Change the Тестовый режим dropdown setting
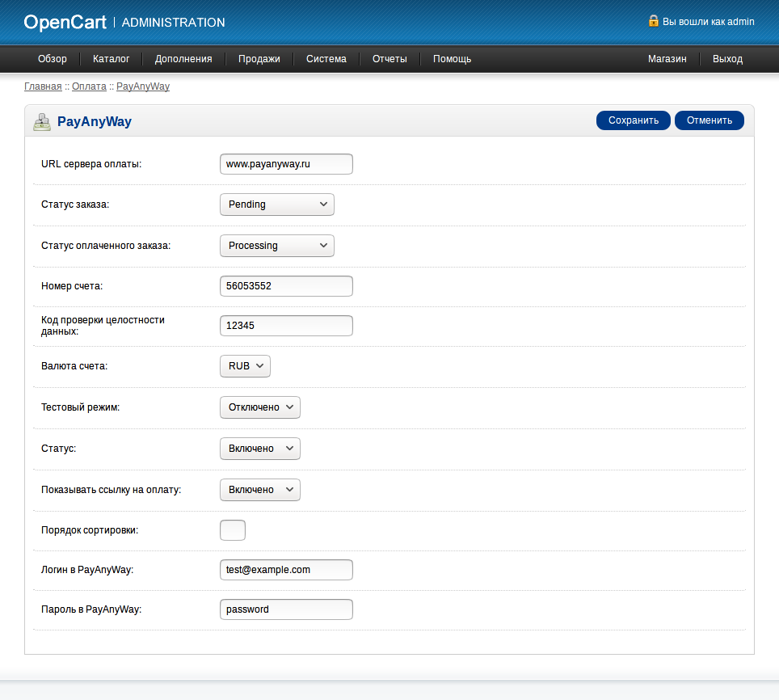Image resolution: width=779 pixels, height=700 pixels. point(259,407)
